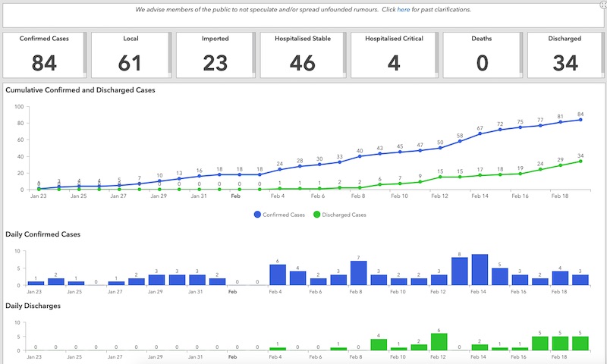Toggle the Discharged Cases legend series

pos(339,215)
